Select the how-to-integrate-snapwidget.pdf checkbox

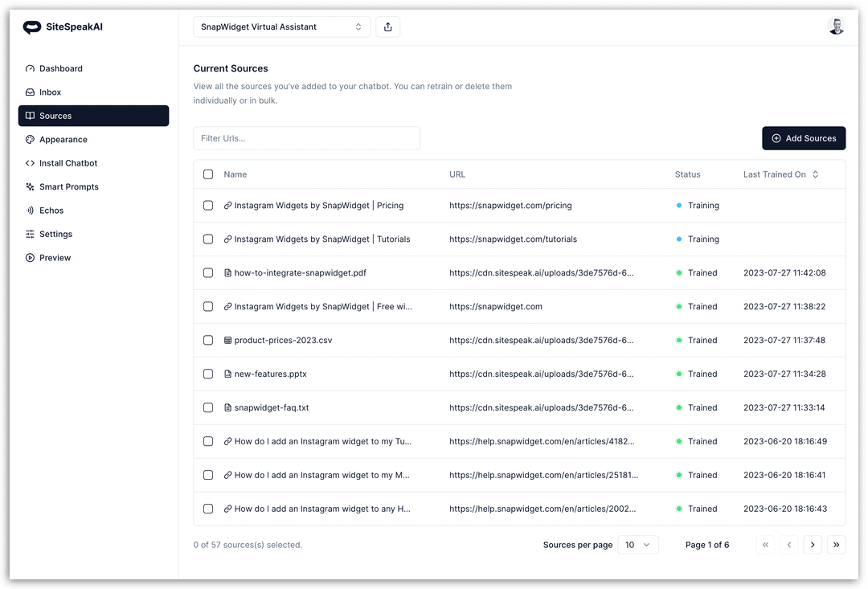[208, 273]
